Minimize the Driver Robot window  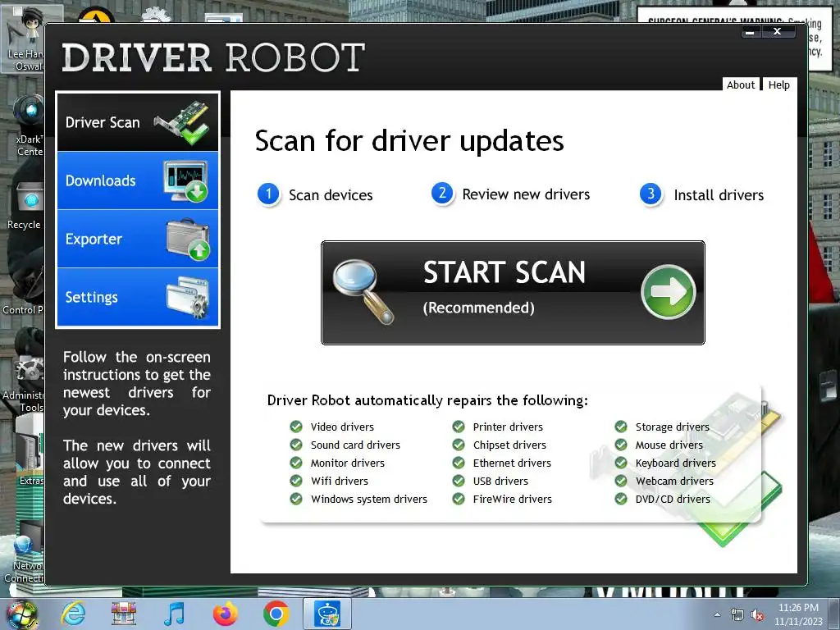pyautogui.click(x=750, y=32)
